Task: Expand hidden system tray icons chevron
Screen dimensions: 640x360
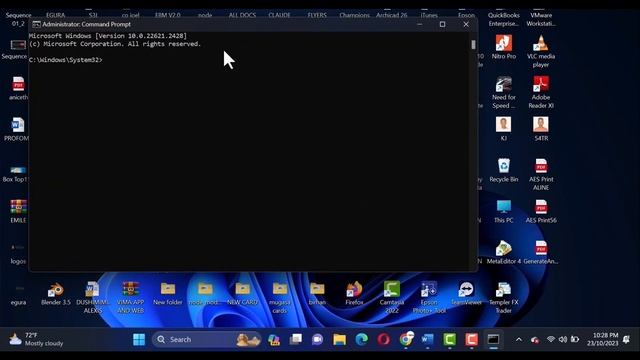Action: (518, 339)
